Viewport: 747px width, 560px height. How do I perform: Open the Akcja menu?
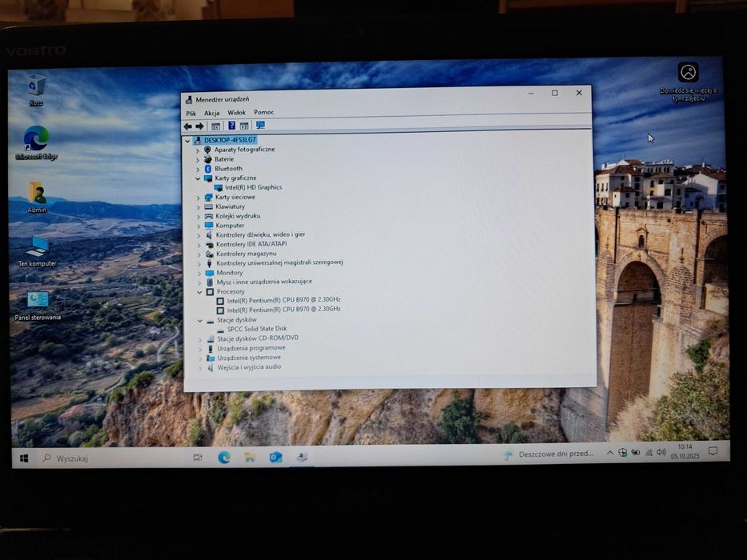[212, 113]
